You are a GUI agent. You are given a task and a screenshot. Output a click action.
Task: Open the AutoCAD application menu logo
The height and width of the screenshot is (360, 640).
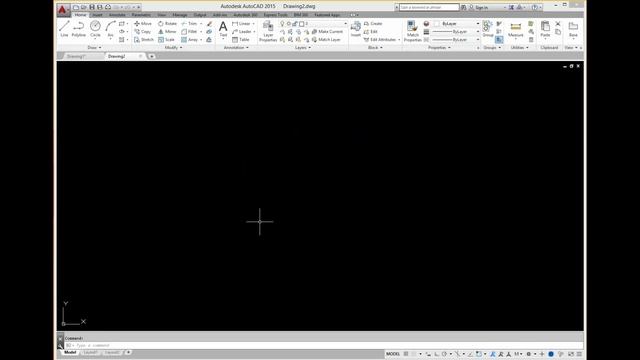click(62, 9)
